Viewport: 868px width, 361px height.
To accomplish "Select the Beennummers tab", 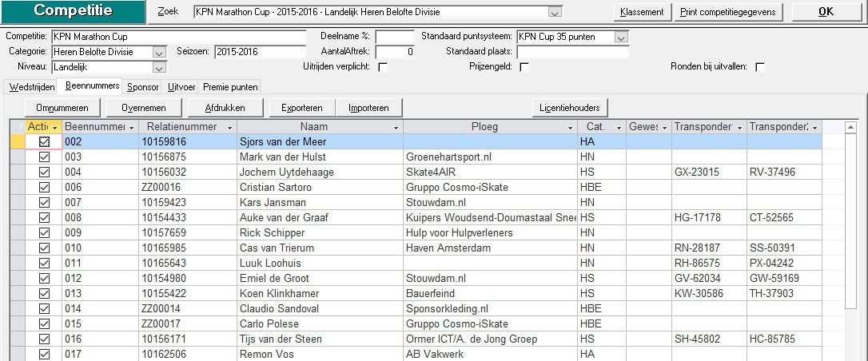I will pos(93,86).
